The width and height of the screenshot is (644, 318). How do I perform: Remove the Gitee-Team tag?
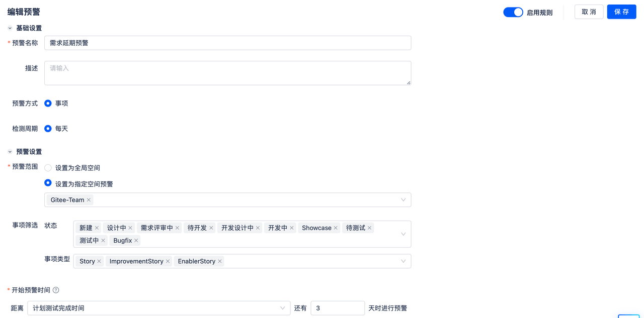click(x=89, y=200)
